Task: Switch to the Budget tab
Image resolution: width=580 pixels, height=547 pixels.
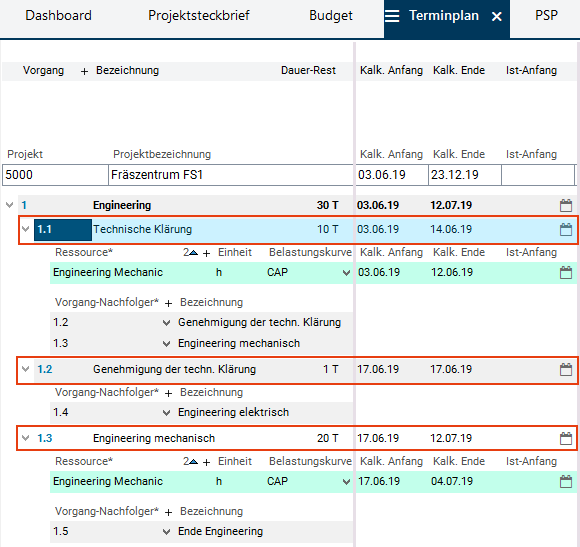Action: coord(331,16)
